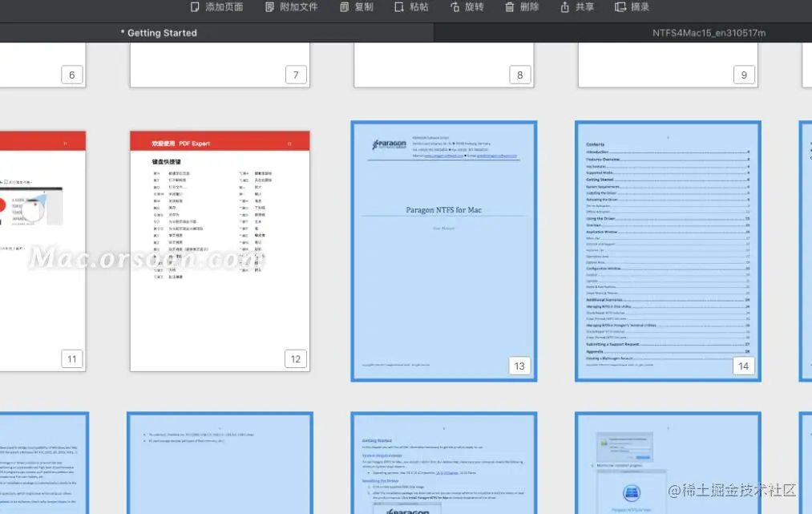Click the 共享 (share) icon
The width and height of the screenshot is (812, 514).
click(x=565, y=7)
